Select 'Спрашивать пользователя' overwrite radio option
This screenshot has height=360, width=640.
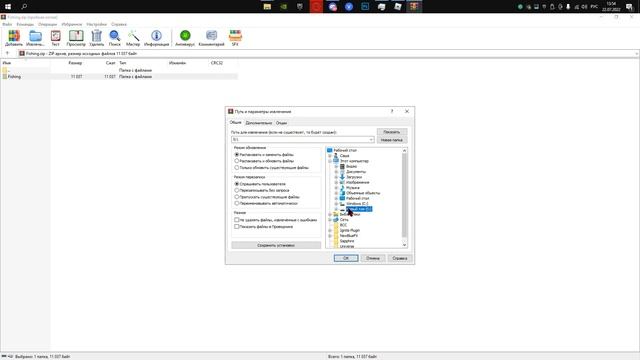click(237, 184)
